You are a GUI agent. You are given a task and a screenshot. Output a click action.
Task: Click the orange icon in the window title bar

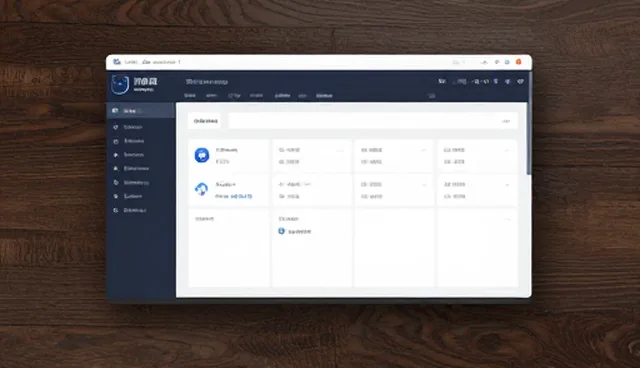(518, 62)
